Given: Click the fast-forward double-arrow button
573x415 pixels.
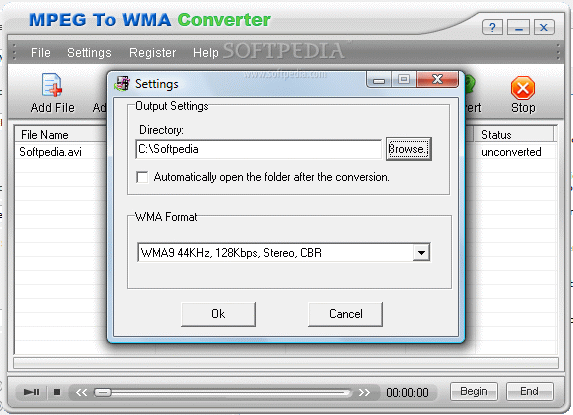Looking at the screenshot, I should pyautogui.click(x=364, y=392).
